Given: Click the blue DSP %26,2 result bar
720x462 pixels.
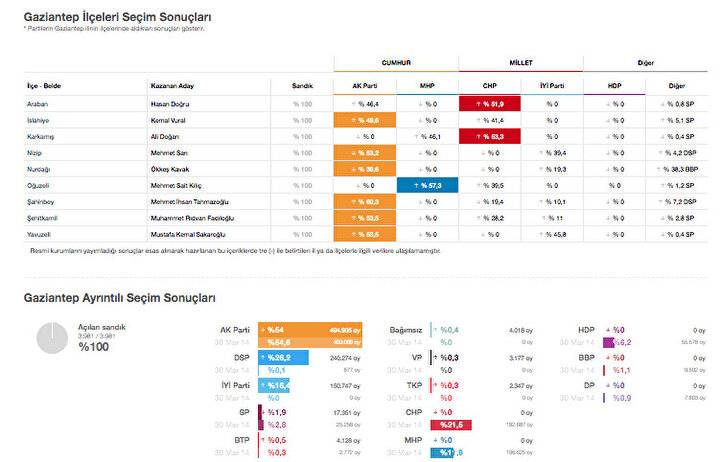Looking at the screenshot, I should pyautogui.click(x=283, y=357).
